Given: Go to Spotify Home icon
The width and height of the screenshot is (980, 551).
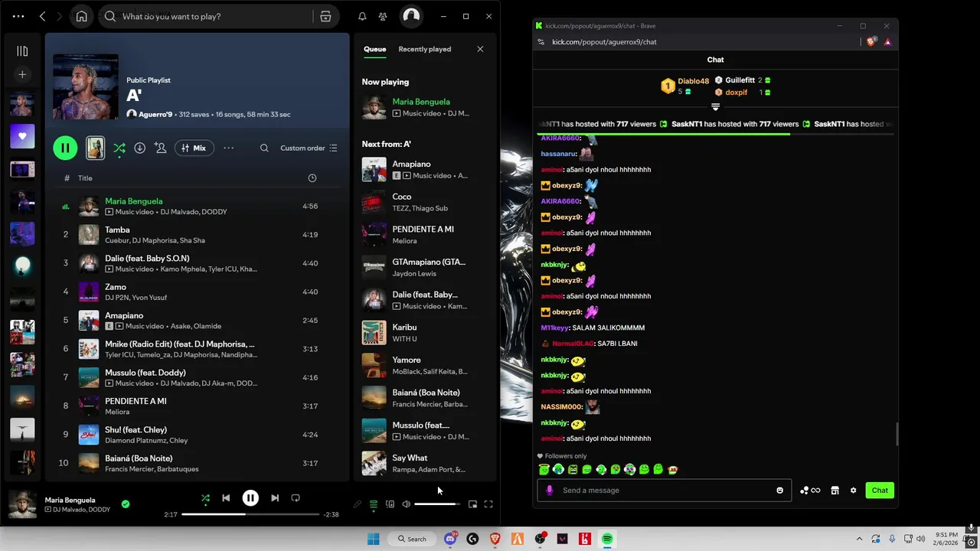Looking at the screenshot, I should coord(82,16).
